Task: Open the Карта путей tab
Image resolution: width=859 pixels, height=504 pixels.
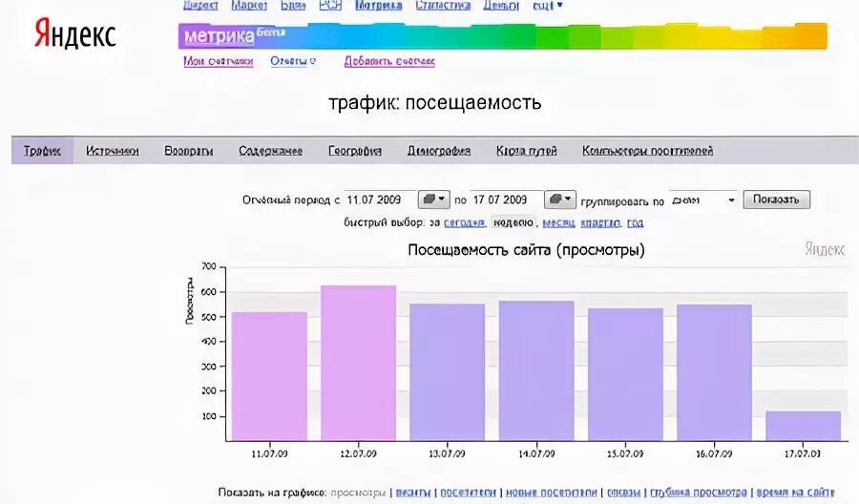Action: pyautogui.click(x=527, y=151)
